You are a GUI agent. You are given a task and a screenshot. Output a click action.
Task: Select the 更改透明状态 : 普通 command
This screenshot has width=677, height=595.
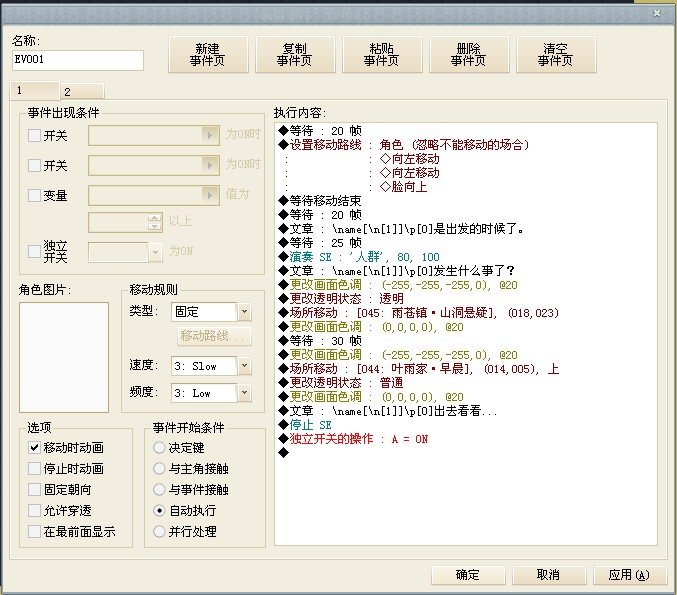point(341,383)
